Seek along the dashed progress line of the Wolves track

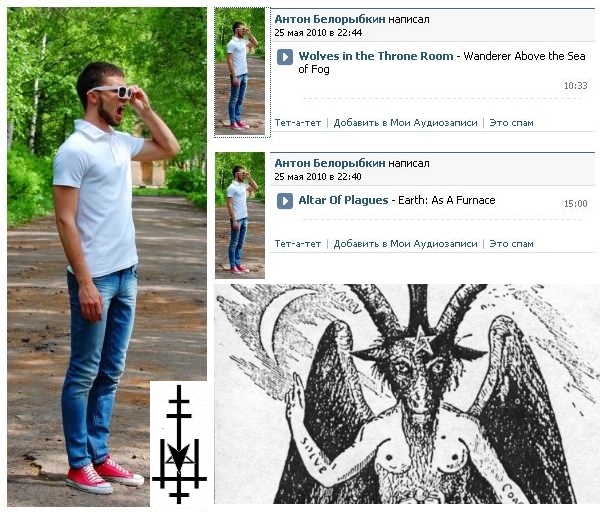442,98
